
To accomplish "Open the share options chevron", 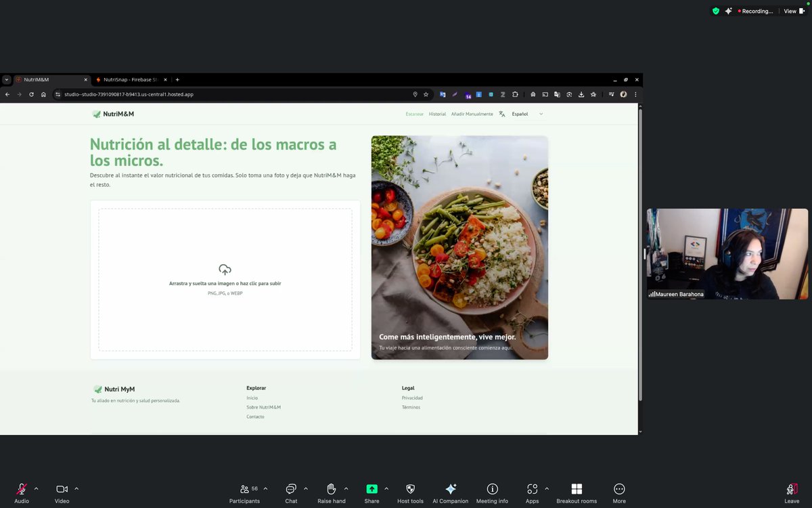I will tap(386, 488).
